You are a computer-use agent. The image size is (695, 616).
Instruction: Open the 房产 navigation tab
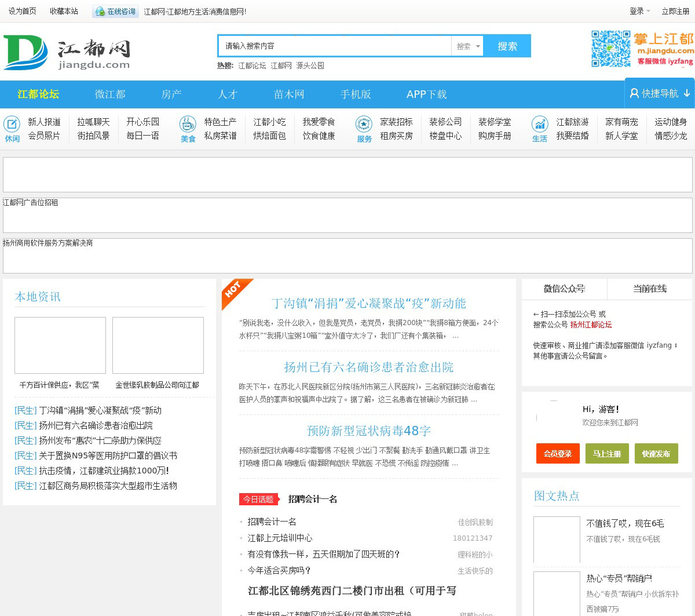(171, 94)
